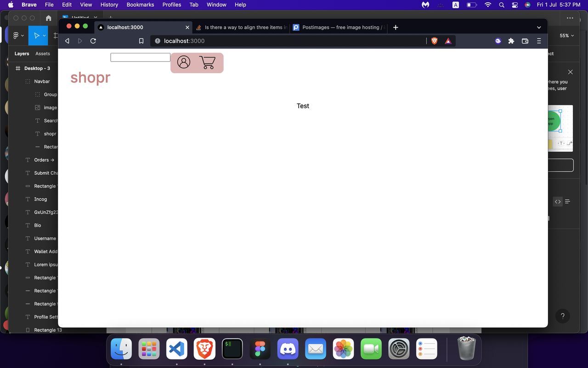Open Brave Rewards triangle icon
This screenshot has width=588, height=368.
448,41
